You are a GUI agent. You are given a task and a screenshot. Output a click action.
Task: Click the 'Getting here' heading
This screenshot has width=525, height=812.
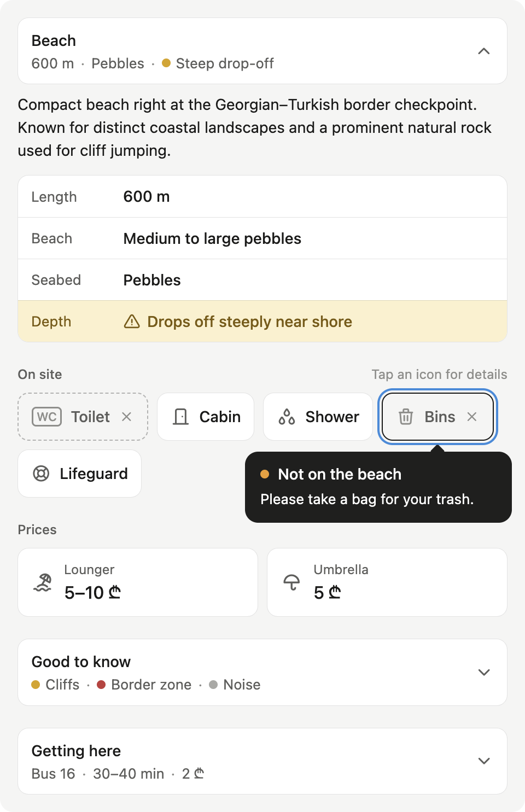(76, 751)
